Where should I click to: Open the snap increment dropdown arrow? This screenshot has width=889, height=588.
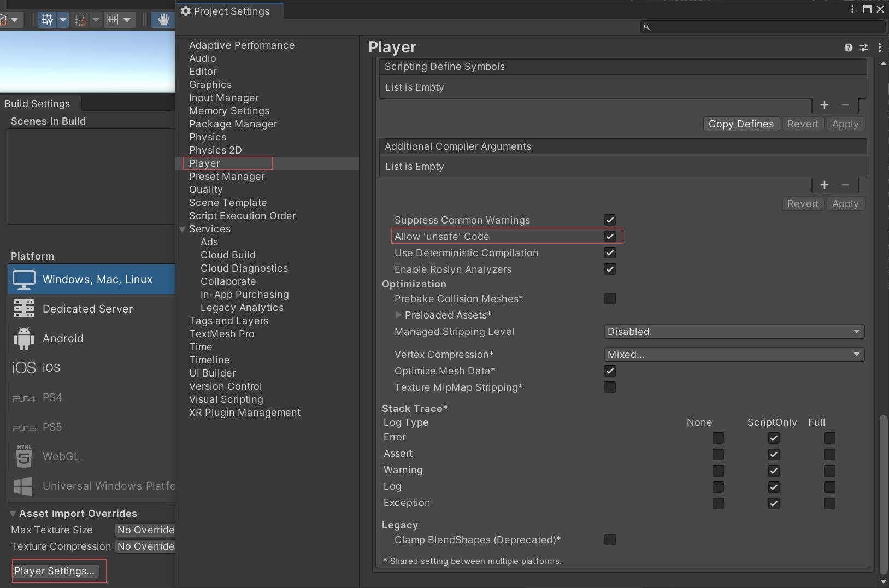click(96, 20)
